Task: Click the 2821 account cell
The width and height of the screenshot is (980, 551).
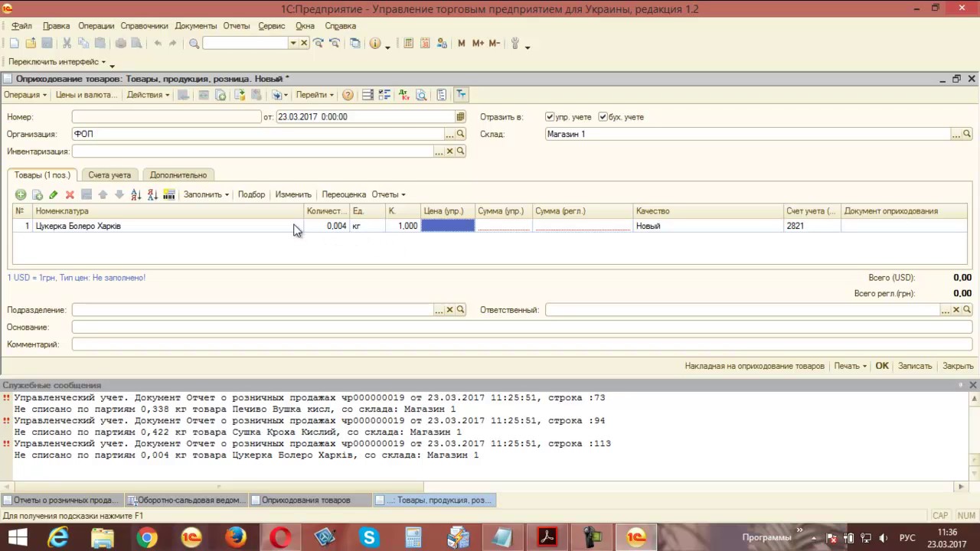Action: (812, 227)
